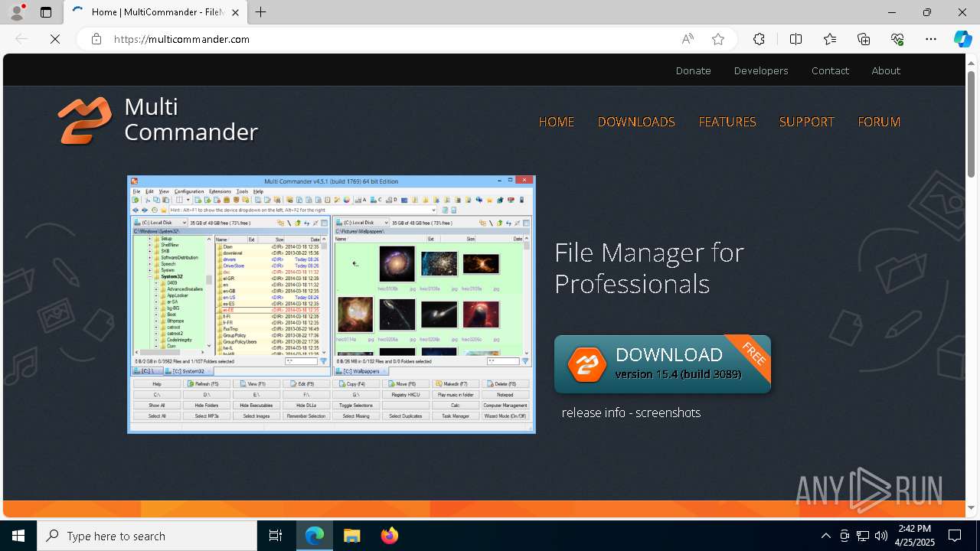Open Browser essentials icon
The height and width of the screenshot is (551, 980).
click(x=897, y=39)
